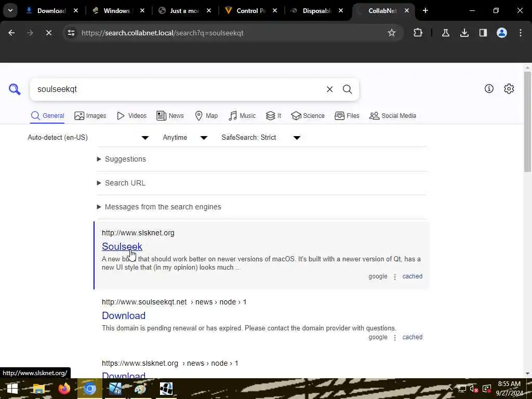
Task: Stop loading the page
Action: (x=48, y=33)
